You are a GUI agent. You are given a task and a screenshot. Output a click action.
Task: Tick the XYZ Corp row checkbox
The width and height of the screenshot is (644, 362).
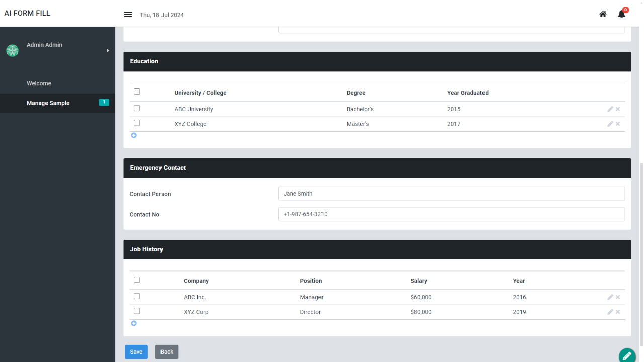coord(137,311)
